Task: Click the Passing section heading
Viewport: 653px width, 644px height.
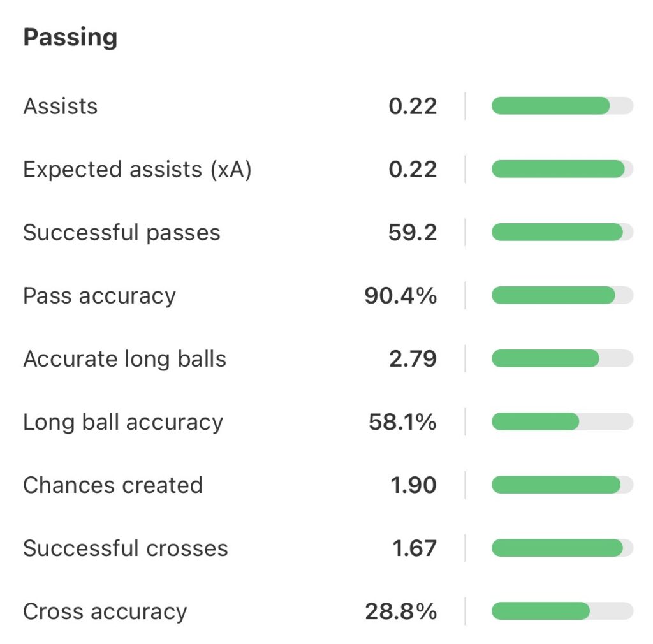Action: tap(70, 38)
